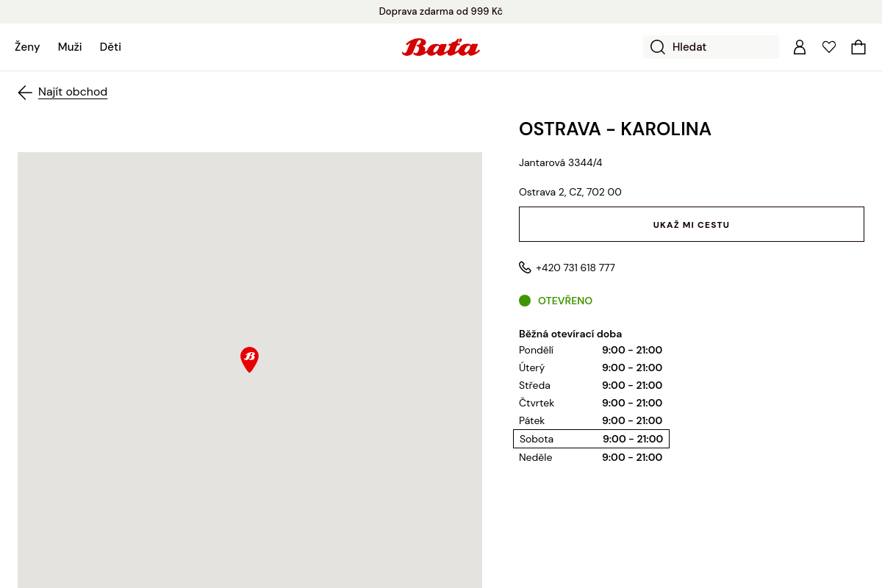Open the Děti menu

click(x=110, y=47)
